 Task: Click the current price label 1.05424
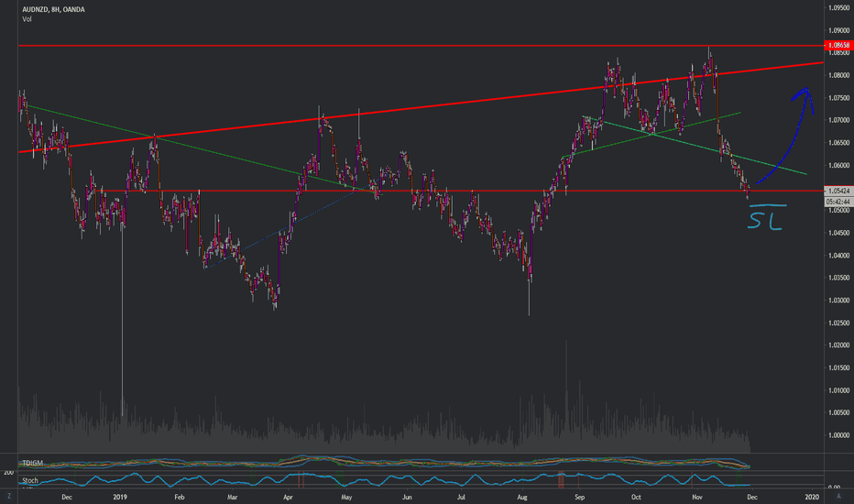tap(836, 192)
